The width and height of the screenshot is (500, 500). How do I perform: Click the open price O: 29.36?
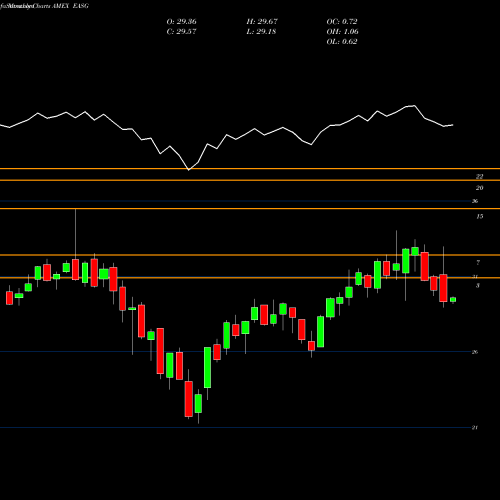(181, 22)
